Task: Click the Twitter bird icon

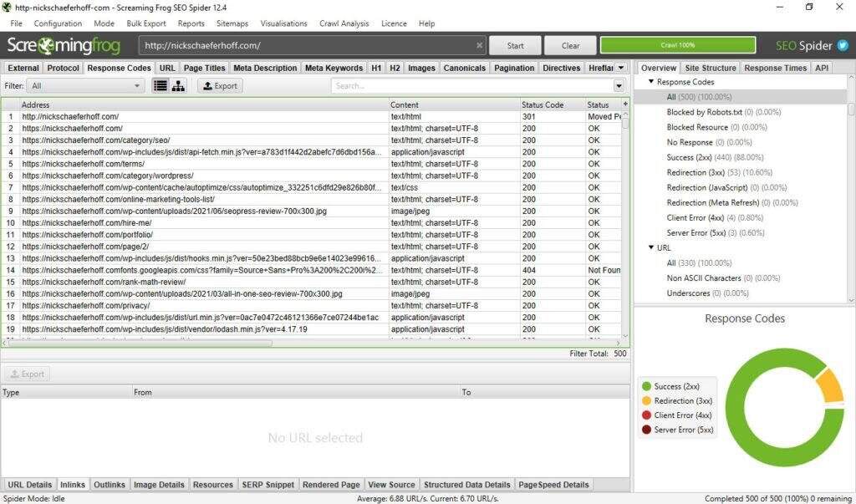Action: tap(843, 46)
